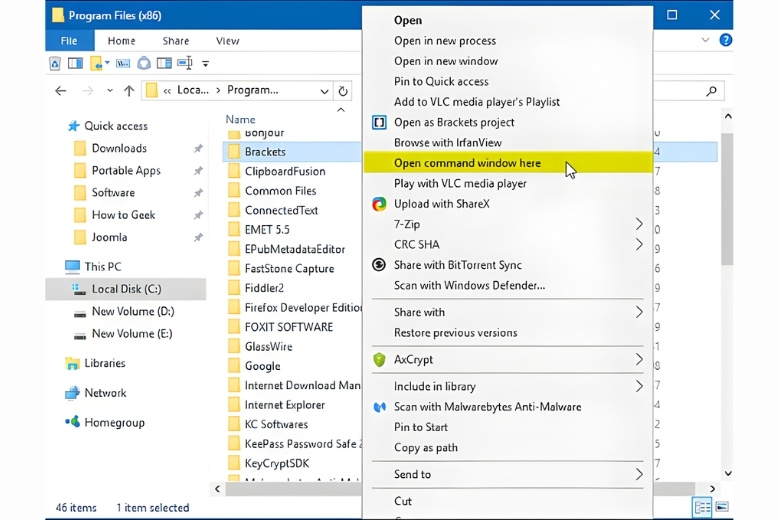Choose Open command window here
Viewport: 780px width, 520px height.
(x=507, y=163)
